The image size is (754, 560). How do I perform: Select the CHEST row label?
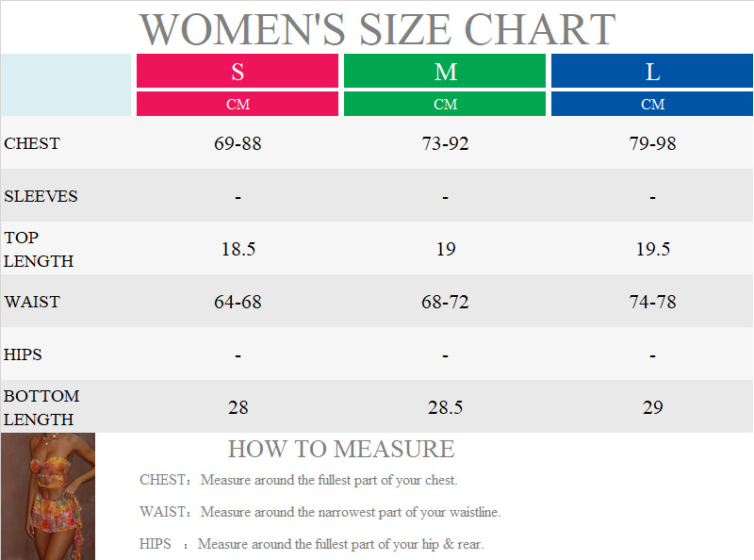point(32,143)
